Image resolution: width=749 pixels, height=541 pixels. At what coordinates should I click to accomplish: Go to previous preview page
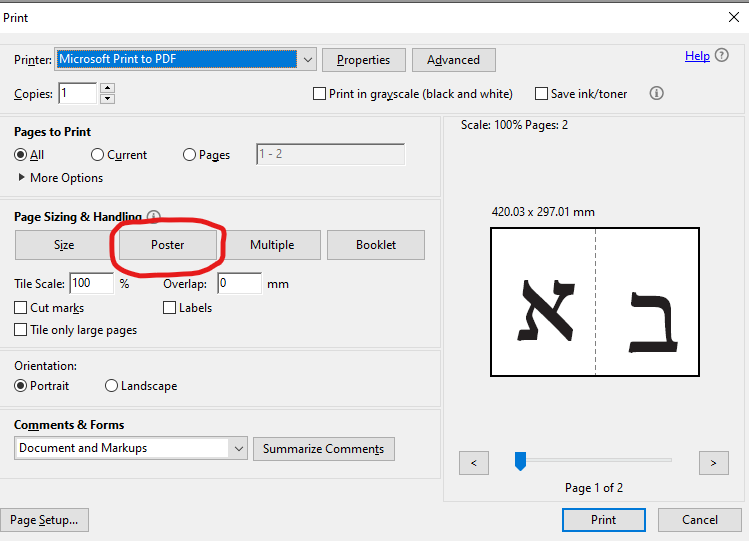point(474,463)
